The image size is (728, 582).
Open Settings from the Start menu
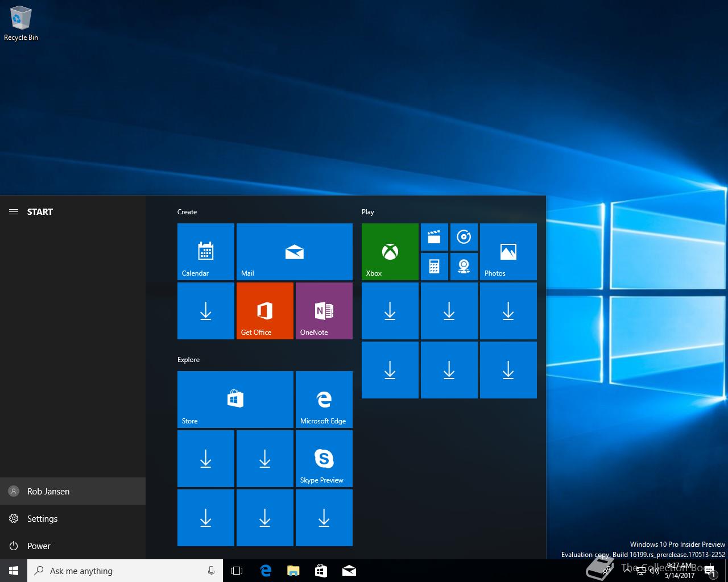[x=73, y=518]
